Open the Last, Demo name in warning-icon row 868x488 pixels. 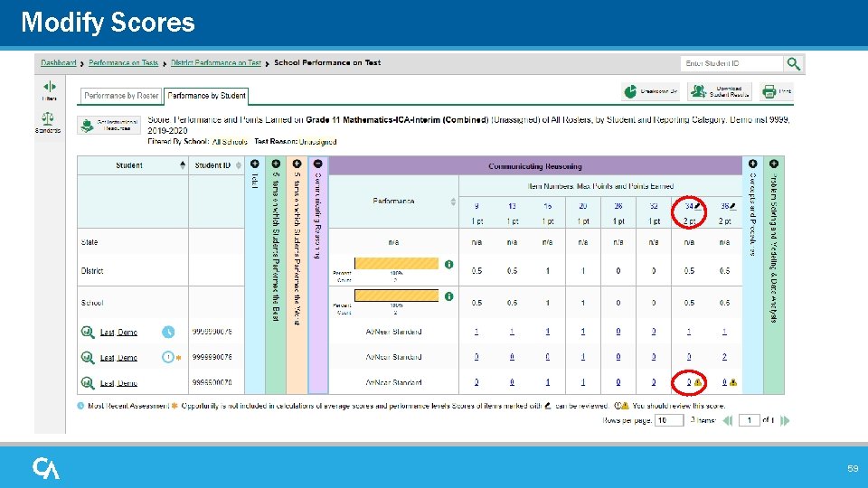118,383
